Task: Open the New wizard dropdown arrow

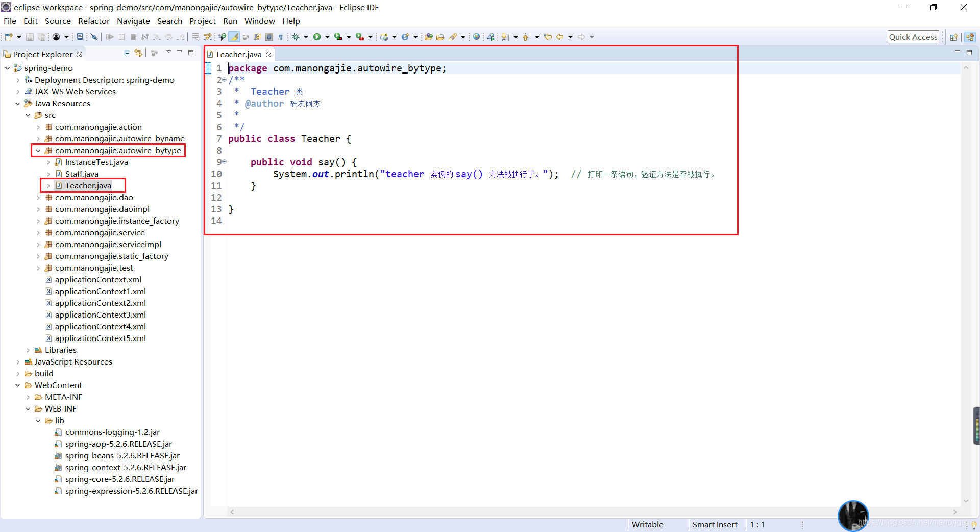Action: pos(19,37)
